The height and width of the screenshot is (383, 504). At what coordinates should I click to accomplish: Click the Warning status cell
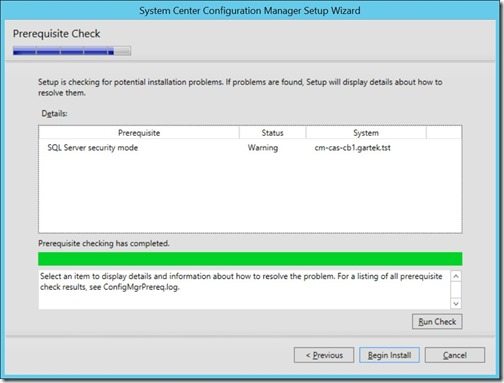pos(263,148)
